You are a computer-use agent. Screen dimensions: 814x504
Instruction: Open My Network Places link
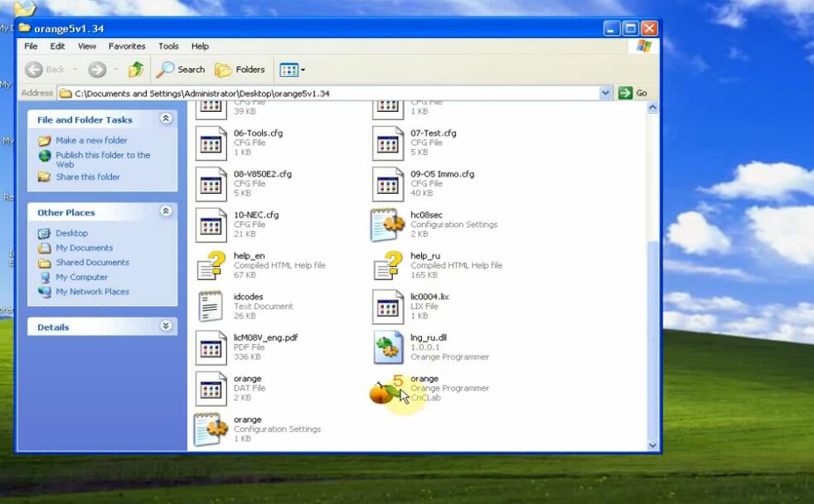(92, 291)
